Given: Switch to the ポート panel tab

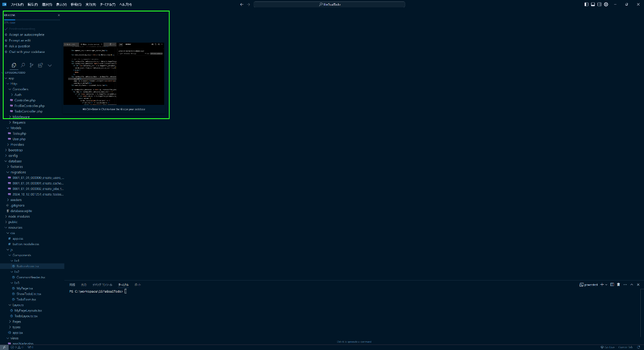Looking at the screenshot, I should pos(138,285).
